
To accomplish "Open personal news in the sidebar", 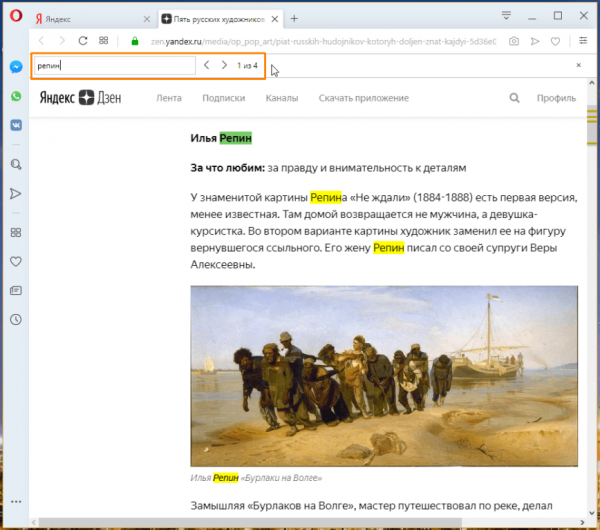I will point(16,291).
